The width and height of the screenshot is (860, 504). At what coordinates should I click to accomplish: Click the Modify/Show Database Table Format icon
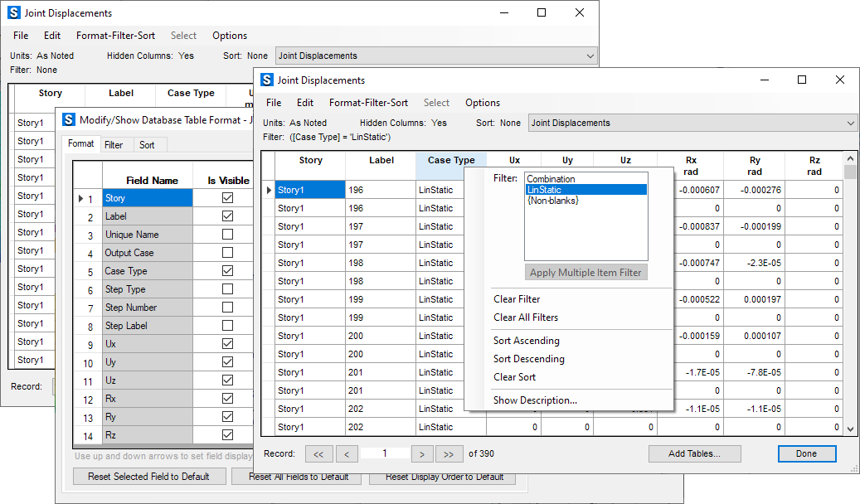(69, 120)
